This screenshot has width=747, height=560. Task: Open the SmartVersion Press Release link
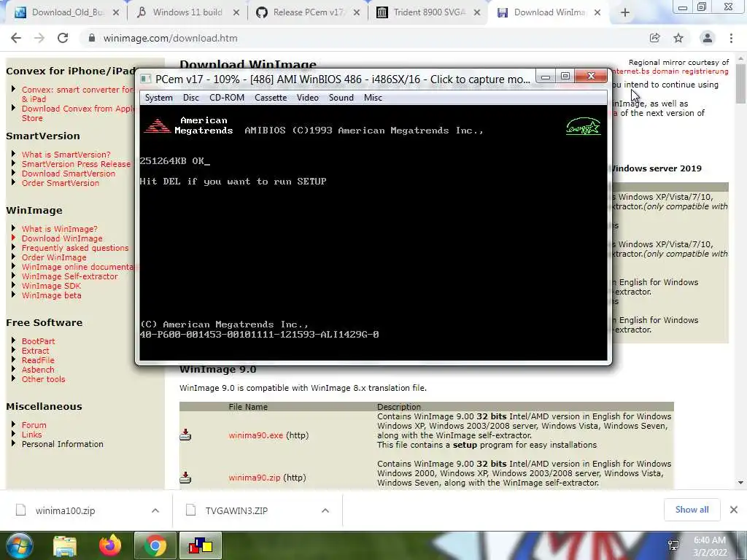tap(76, 164)
